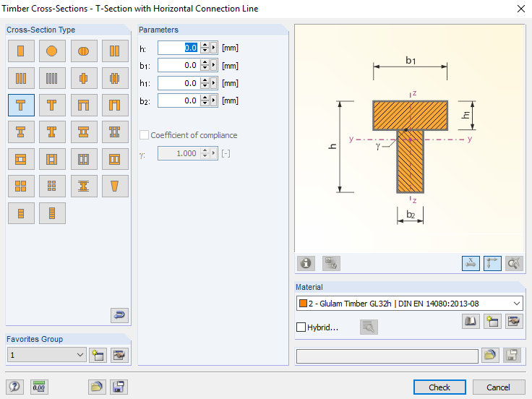
Task: Click the b1 parameter spinner arrows
Action: pyautogui.click(x=205, y=65)
